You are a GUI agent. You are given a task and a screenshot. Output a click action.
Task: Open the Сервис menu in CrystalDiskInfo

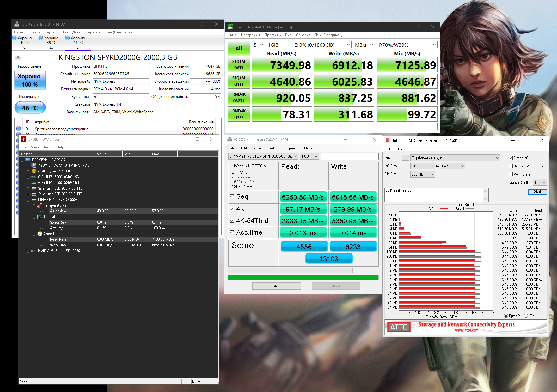tap(51, 32)
